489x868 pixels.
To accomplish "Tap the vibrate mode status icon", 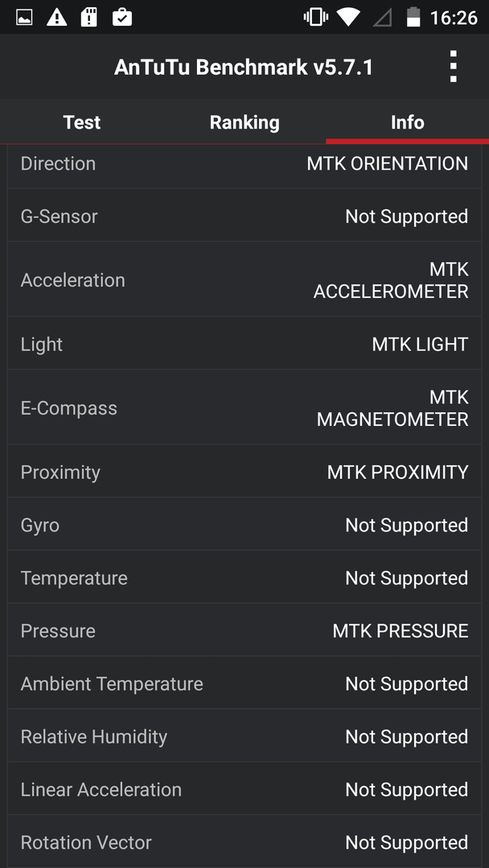I will point(315,17).
